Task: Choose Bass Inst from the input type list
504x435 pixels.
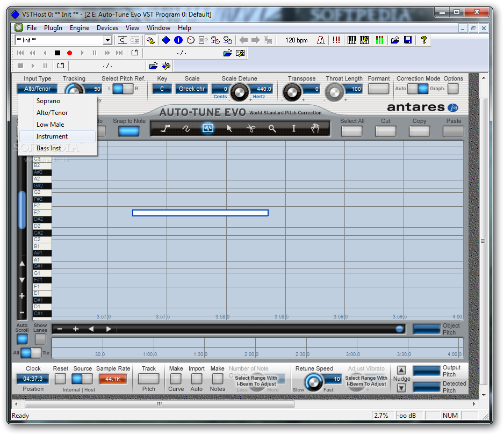Action: (57, 148)
